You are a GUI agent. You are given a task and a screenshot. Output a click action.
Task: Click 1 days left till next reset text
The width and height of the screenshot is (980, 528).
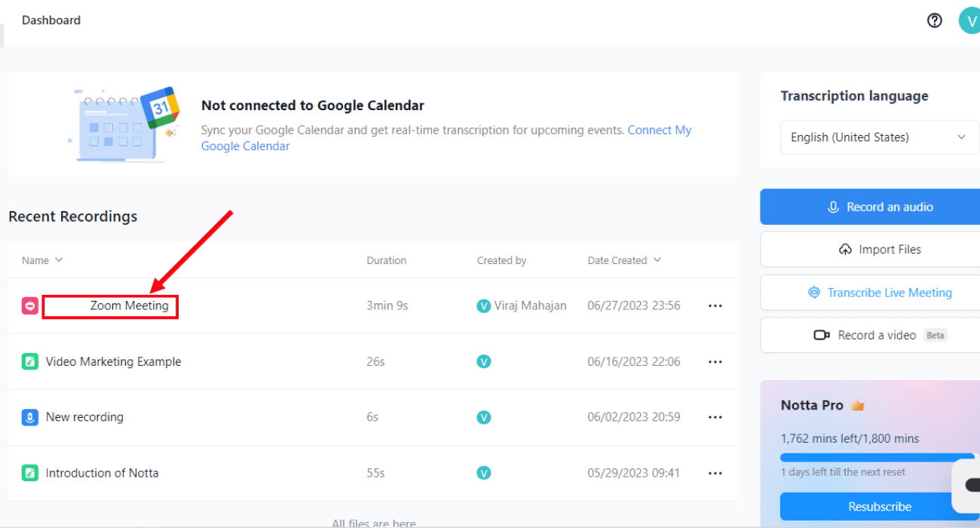(x=843, y=472)
